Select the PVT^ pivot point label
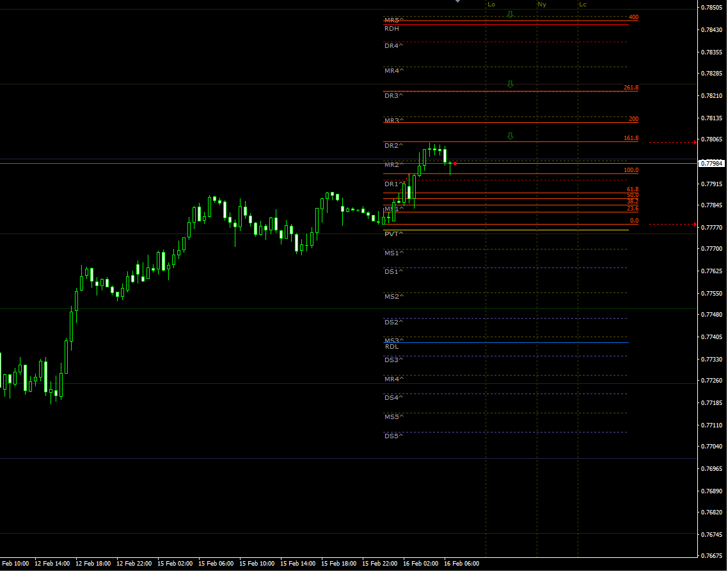Viewport: 728px width, 572px height. [393, 234]
